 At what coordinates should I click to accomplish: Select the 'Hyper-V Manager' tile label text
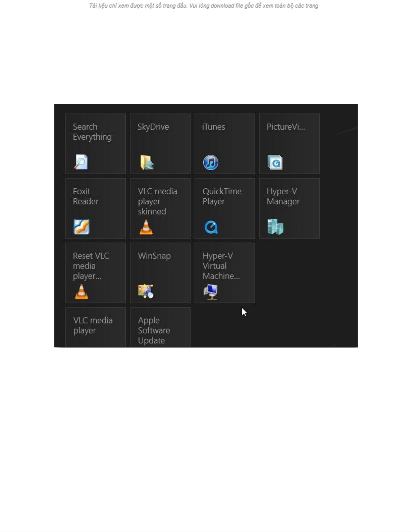pyautogui.click(x=283, y=196)
